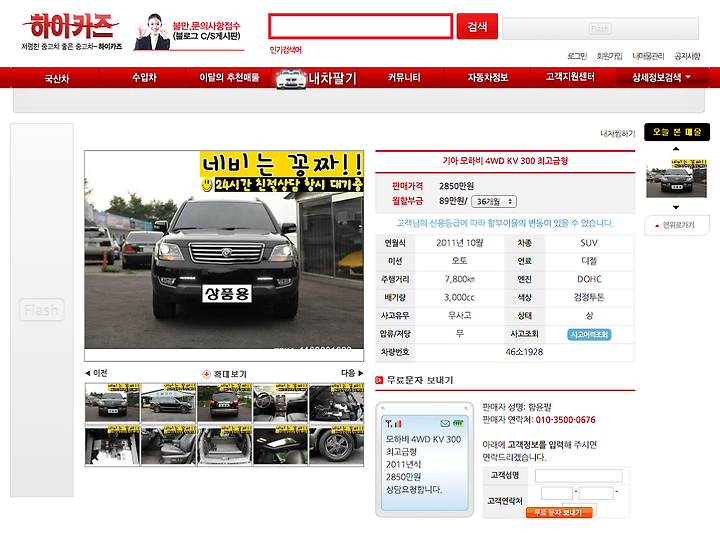Select the rear seats thumbnail
The width and height of the screenshot is (720, 533).
(x=169, y=445)
